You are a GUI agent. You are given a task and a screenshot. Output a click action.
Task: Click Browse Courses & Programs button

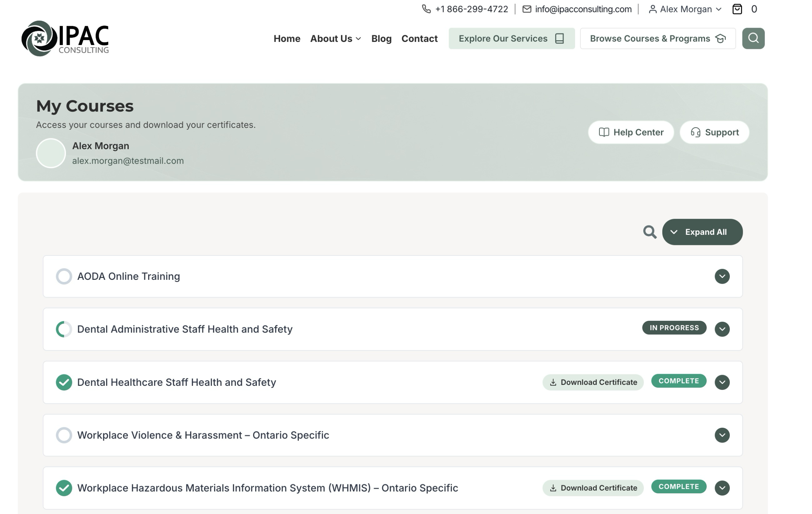(658, 38)
